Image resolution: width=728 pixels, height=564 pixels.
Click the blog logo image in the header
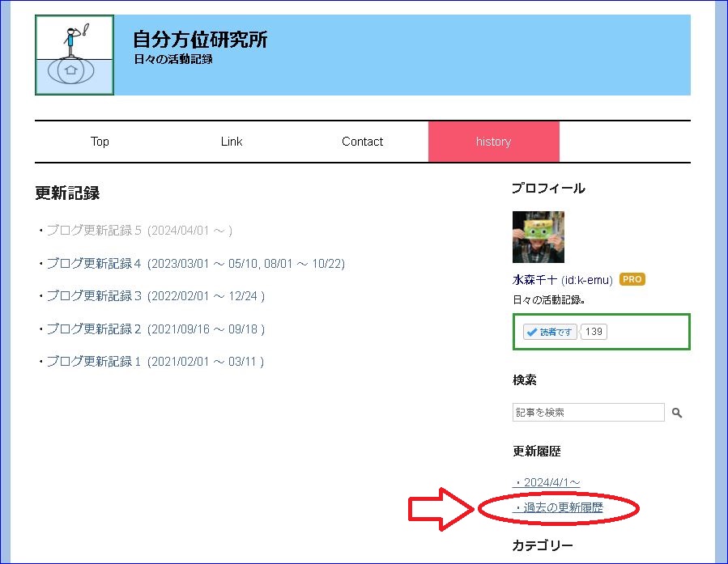[75, 55]
